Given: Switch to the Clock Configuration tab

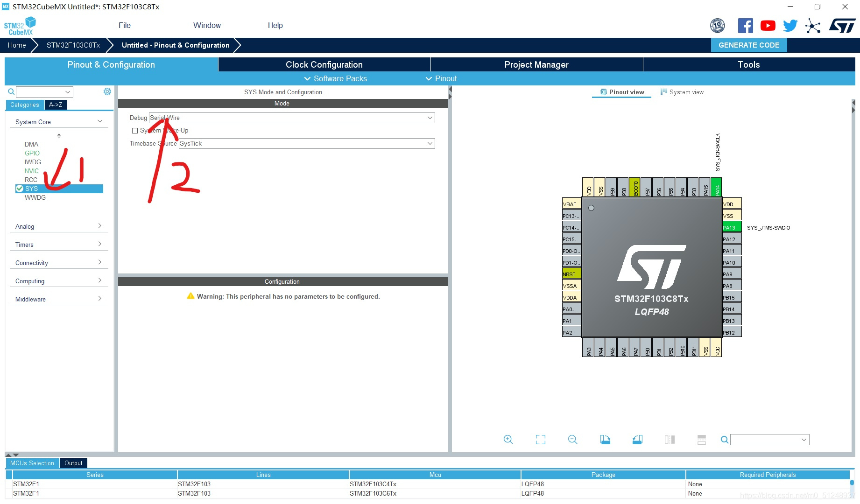Looking at the screenshot, I should 324,65.
